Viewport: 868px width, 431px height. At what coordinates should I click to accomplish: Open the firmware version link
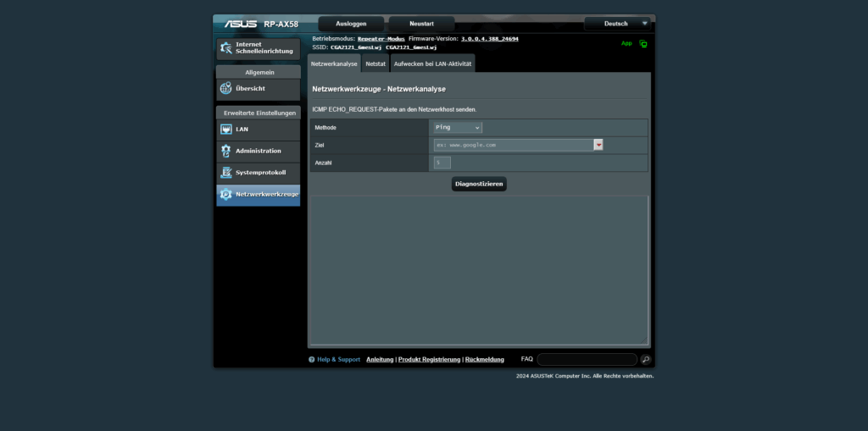click(x=489, y=39)
